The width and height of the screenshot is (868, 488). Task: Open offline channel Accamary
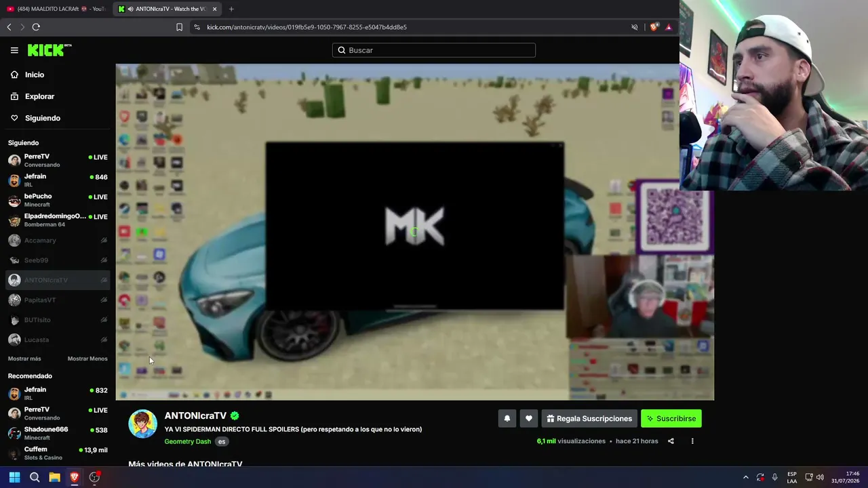58,241
